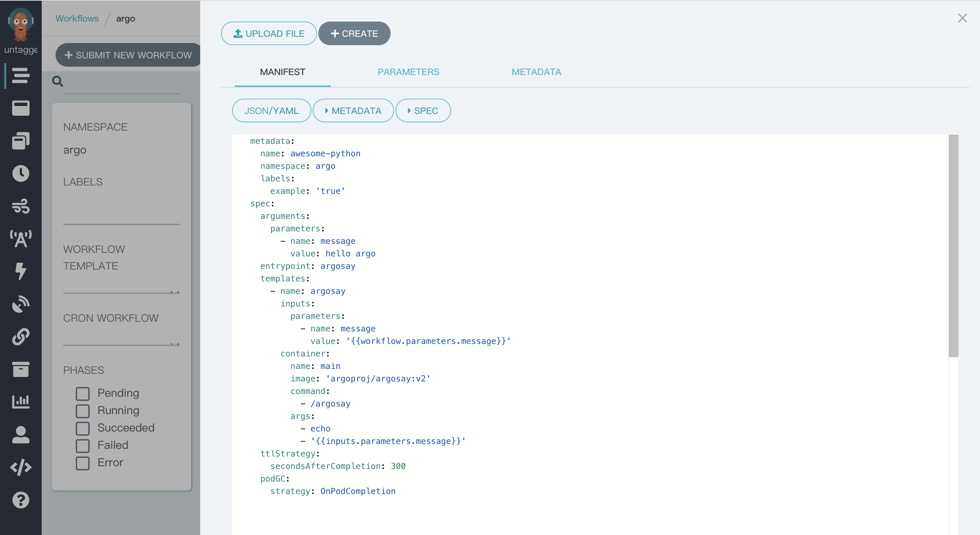Click the UPLOAD FILE button
Viewport: 980px width, 535px height.
pos(269,33)
